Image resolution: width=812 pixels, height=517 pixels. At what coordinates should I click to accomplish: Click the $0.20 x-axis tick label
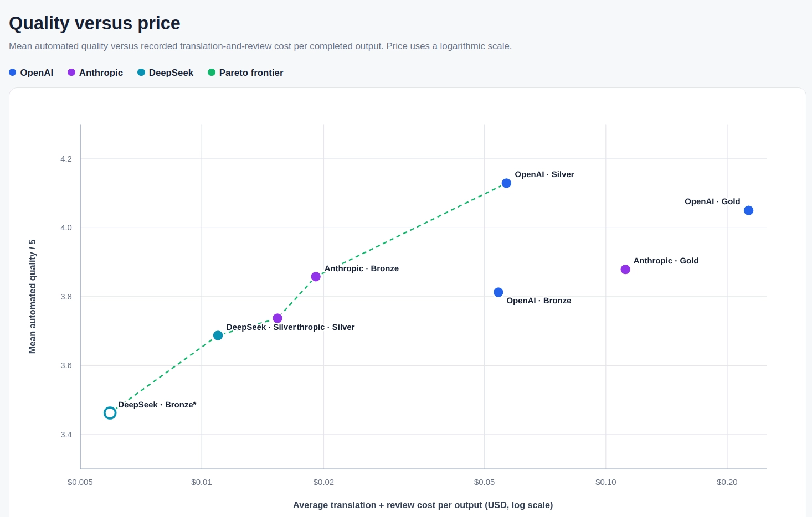point(727,482)
